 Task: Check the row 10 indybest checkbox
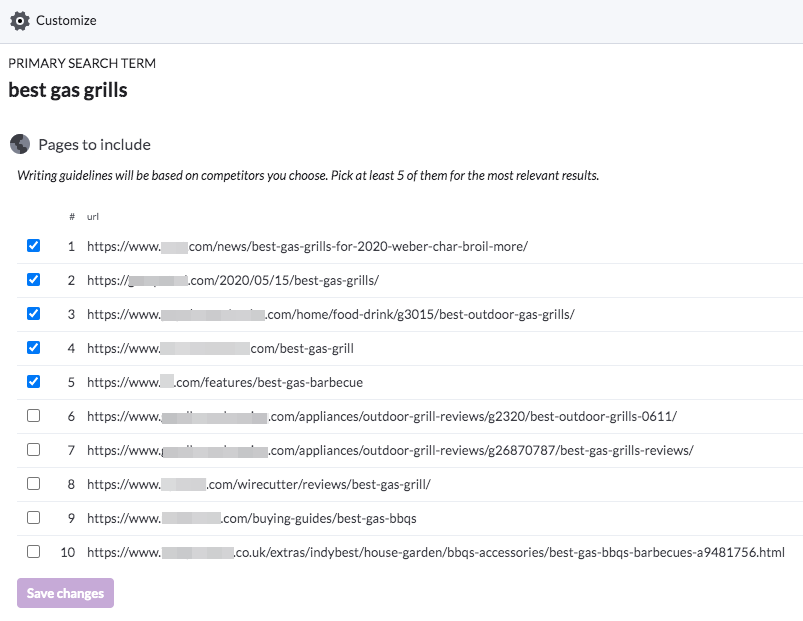pos(33,551)
